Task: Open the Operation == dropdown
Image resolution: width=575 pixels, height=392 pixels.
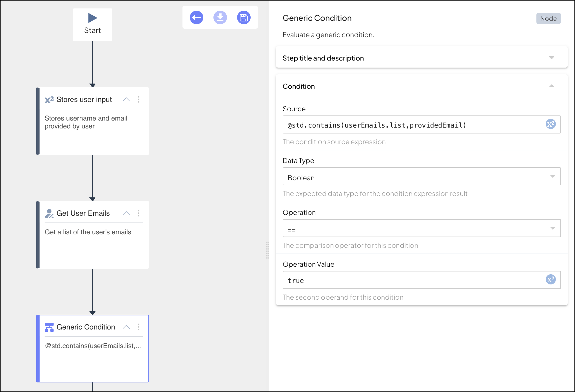Action: click(x=421, y=228)
